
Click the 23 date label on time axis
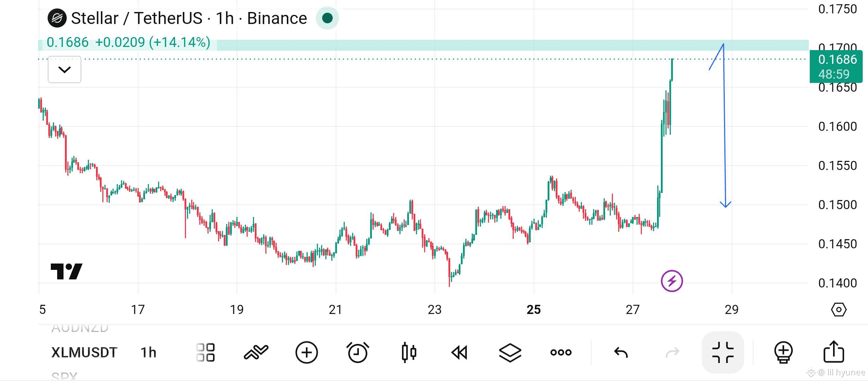435,310
